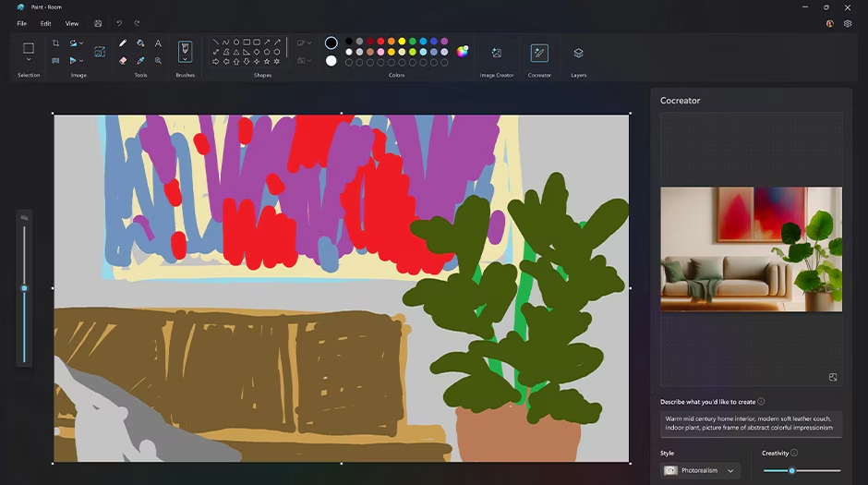
Task: Select the Pencil tool
Action: click(123, 43)
